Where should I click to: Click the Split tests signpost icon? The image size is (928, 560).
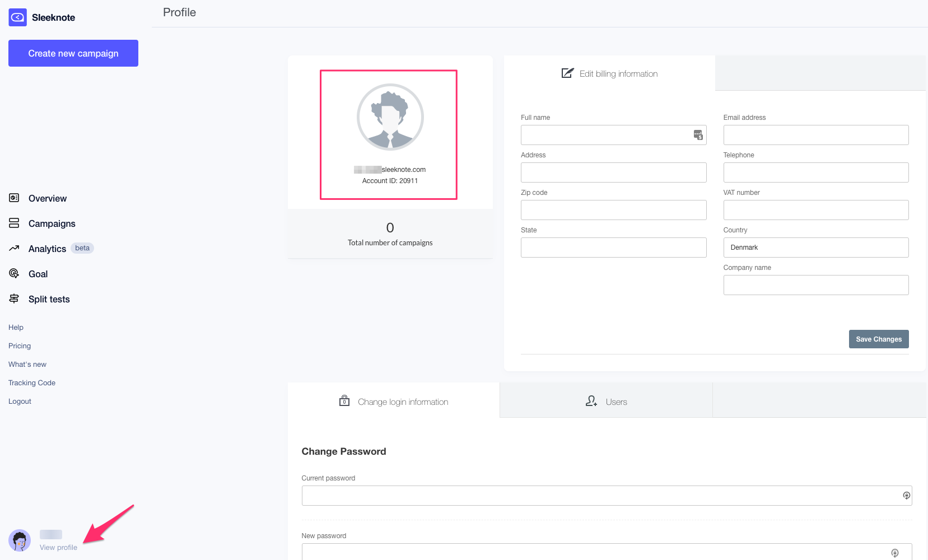pos(14,298)
